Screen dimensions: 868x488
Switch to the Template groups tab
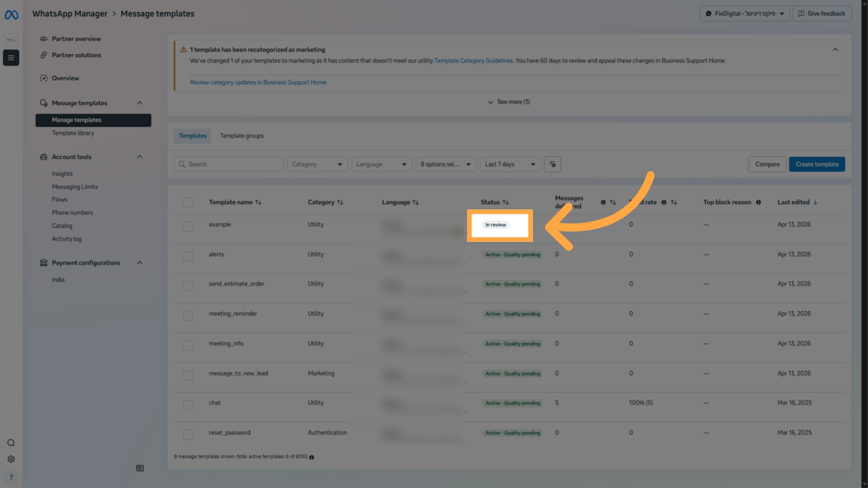coord(242,136)
